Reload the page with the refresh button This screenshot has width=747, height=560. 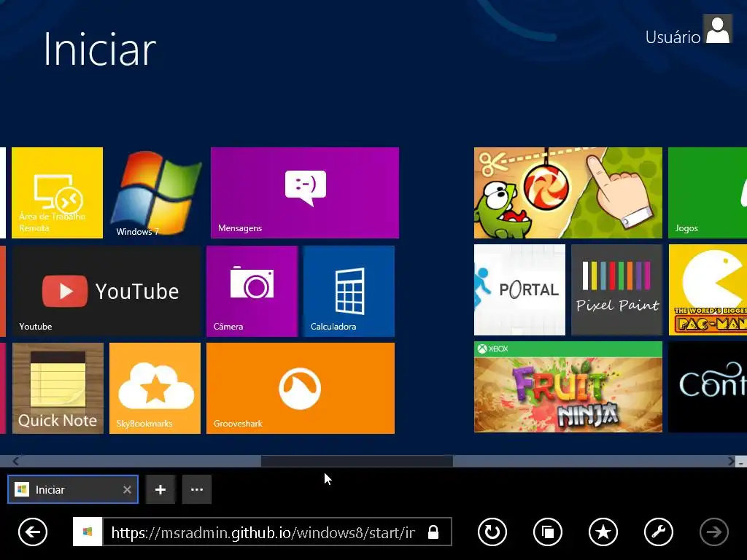(492, 532)
